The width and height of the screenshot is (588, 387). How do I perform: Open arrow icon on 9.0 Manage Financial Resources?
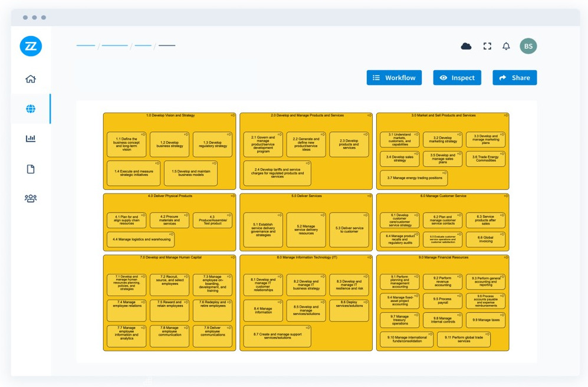point(506,258)
